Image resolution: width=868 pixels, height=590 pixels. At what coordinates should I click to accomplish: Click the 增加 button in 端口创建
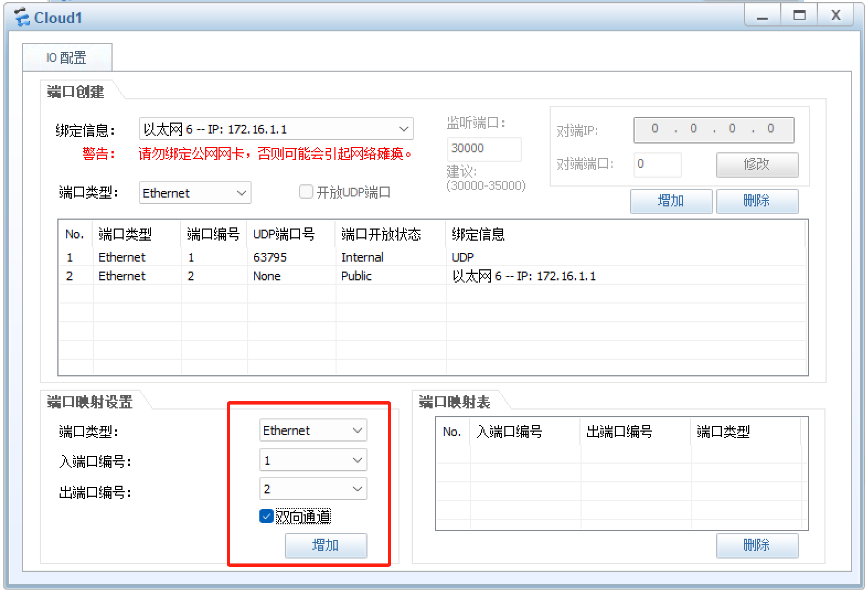point(671,201)
